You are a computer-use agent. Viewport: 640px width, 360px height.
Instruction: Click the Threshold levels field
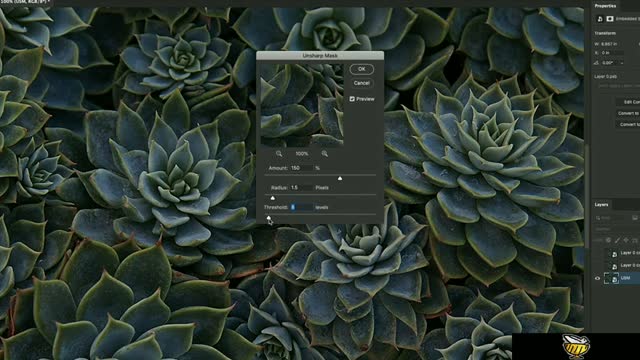click(301, 207)
